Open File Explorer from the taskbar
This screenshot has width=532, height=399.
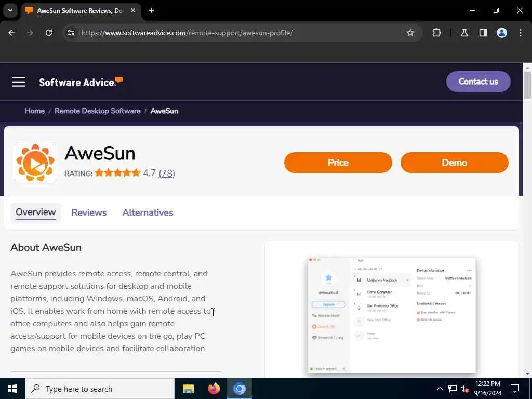[x=188, y=389]
